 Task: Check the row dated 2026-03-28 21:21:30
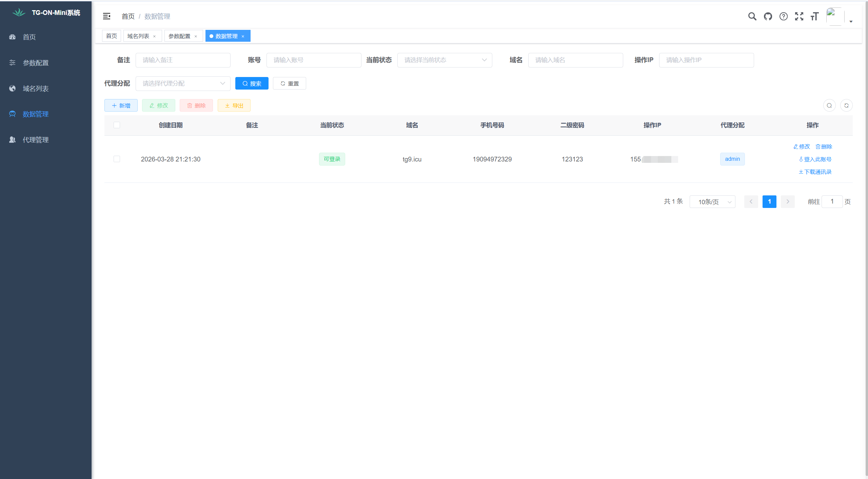point(117,159)
